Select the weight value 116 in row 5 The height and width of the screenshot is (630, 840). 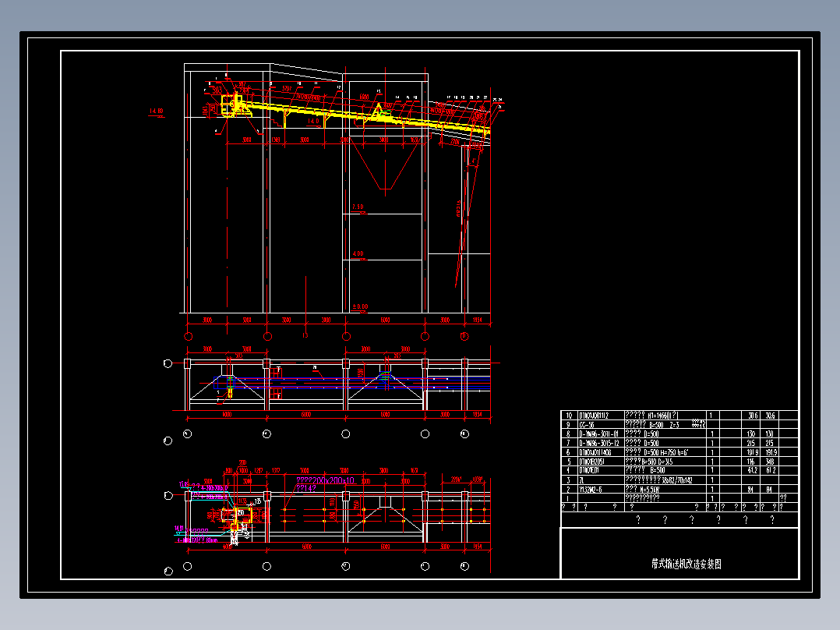coord(751,461)
